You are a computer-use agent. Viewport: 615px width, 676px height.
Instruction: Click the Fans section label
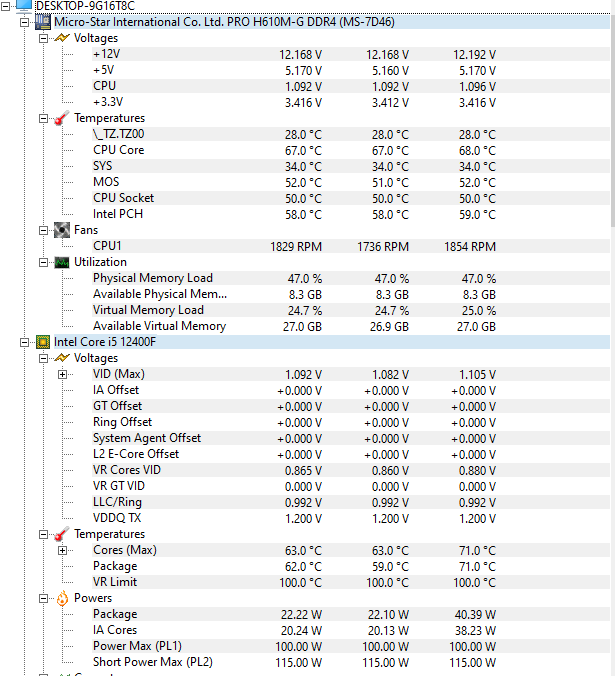tap(86, 230)
